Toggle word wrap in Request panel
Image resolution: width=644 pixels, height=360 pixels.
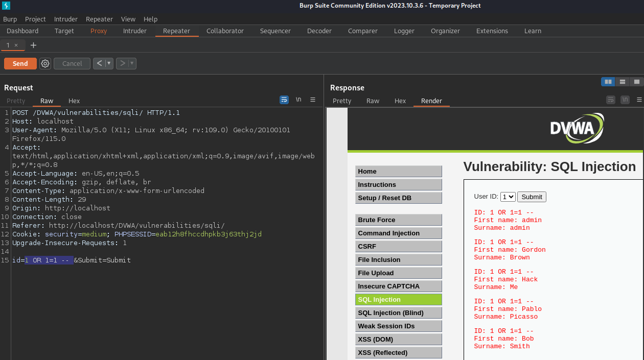[284, 100]
